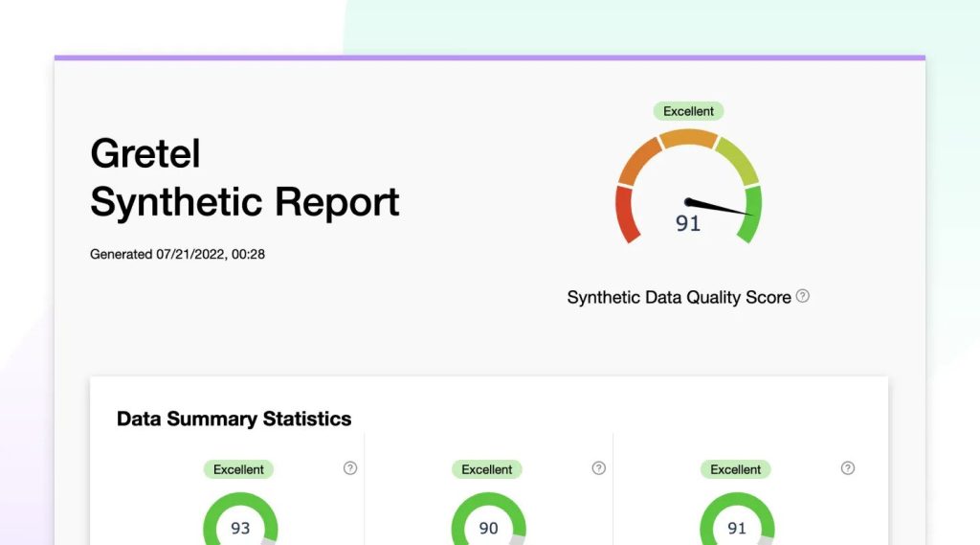Screen dimensions: 980x545
Task: Click the help icon beside Synthetic Data Quality Score
Action: 803,296
